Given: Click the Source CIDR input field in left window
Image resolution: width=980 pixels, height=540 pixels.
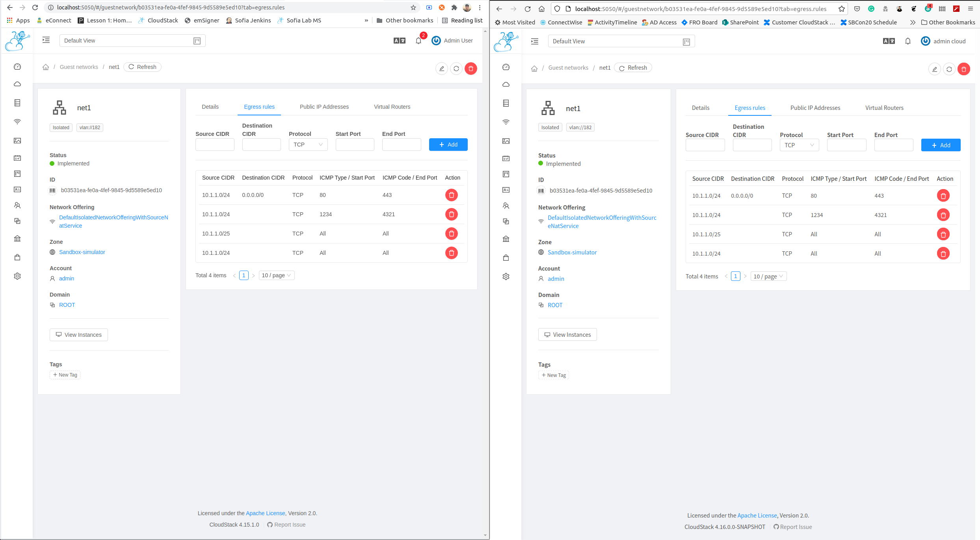Looking at the screenshot, I should [215, 145].
